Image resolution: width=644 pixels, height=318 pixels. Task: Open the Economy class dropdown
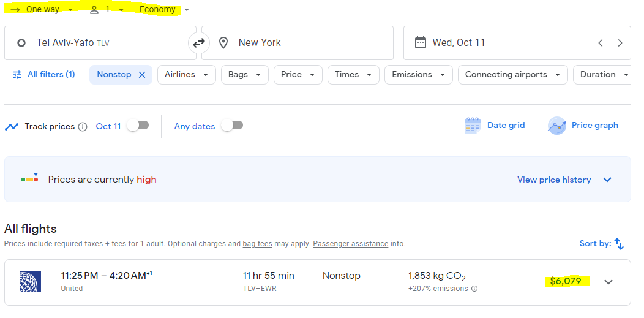point(164,10)
